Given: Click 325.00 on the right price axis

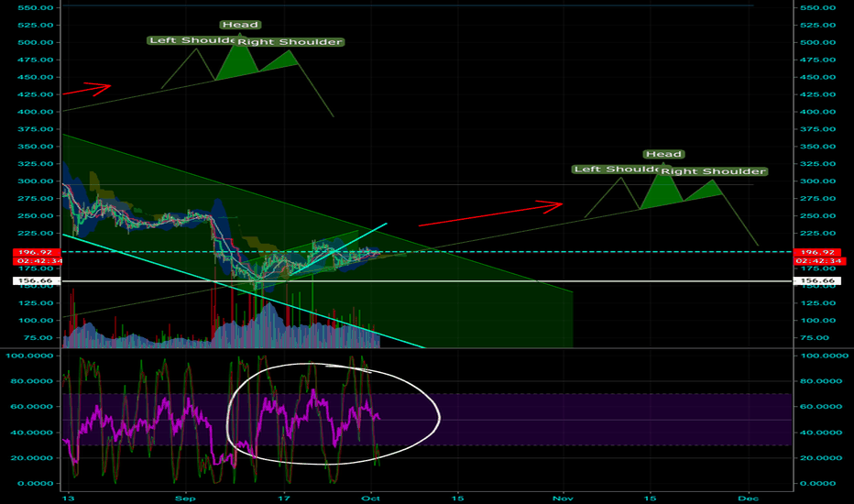Looking at the screenshot, I should 817,164.
